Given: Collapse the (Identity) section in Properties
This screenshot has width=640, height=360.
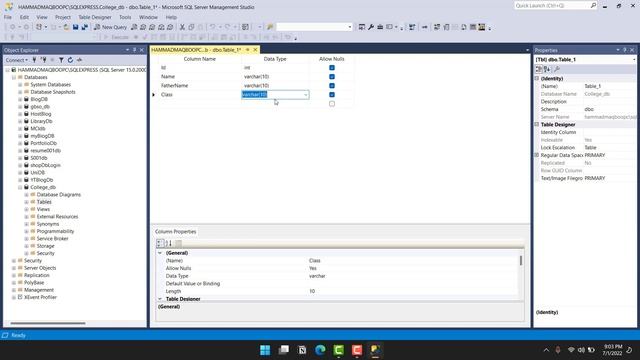Looking at the screenshot, I should [x=537, y=78].
